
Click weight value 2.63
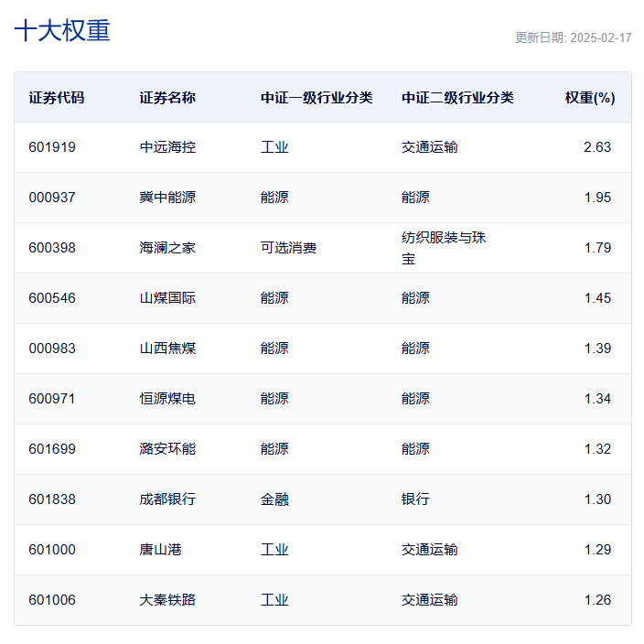click(x=597, y=147)
